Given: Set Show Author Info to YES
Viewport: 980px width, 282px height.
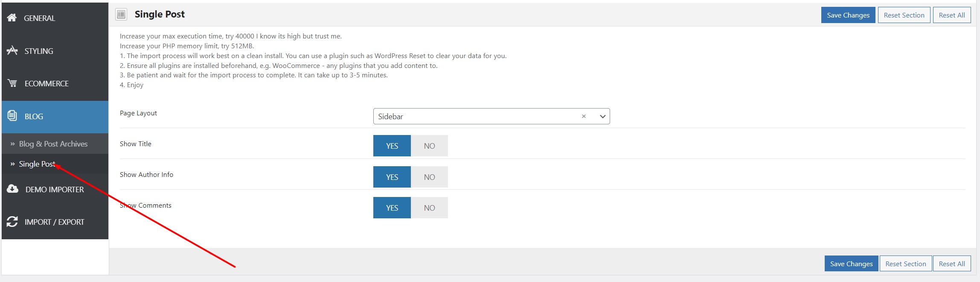Looking at the screenshot, I should (392, 177).
